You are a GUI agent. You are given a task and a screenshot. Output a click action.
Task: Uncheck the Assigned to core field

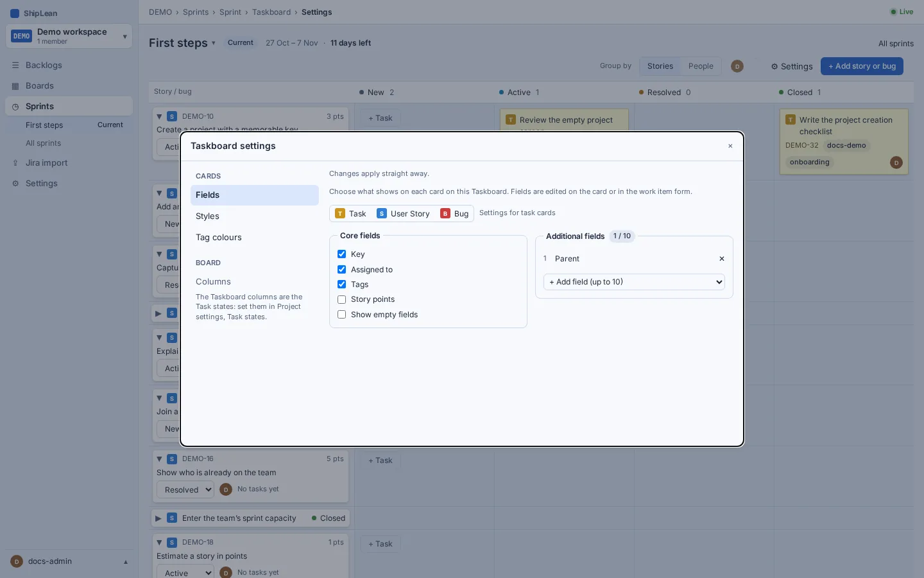click(x=342, y=270)
